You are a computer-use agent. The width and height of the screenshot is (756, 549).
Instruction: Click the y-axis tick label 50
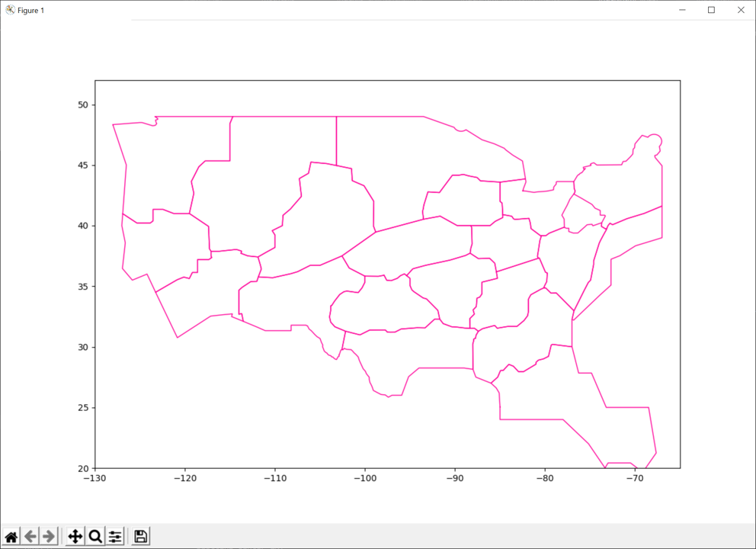(x=84, y=105)
